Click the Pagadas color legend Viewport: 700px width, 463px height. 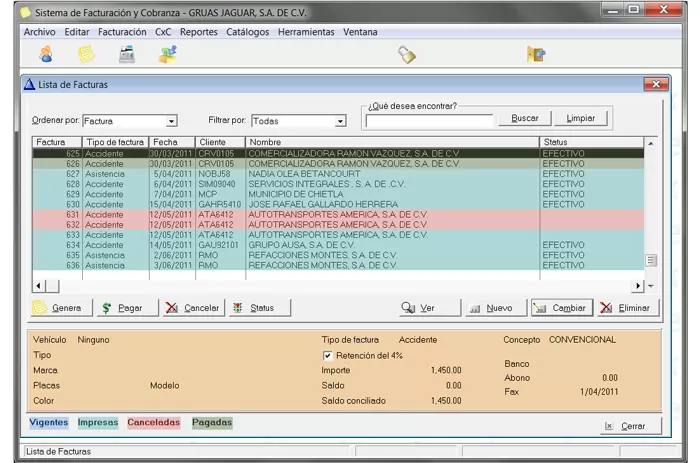[212, 422]
